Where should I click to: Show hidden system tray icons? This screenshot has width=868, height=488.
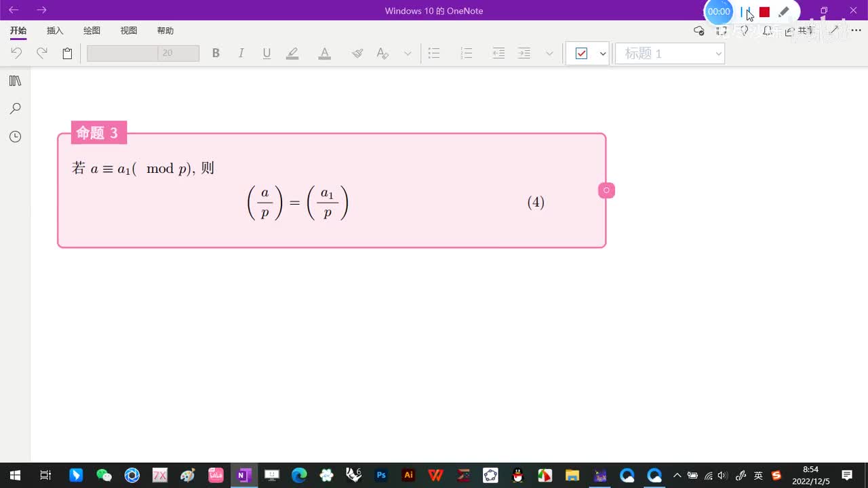click(x=677, y=475)
